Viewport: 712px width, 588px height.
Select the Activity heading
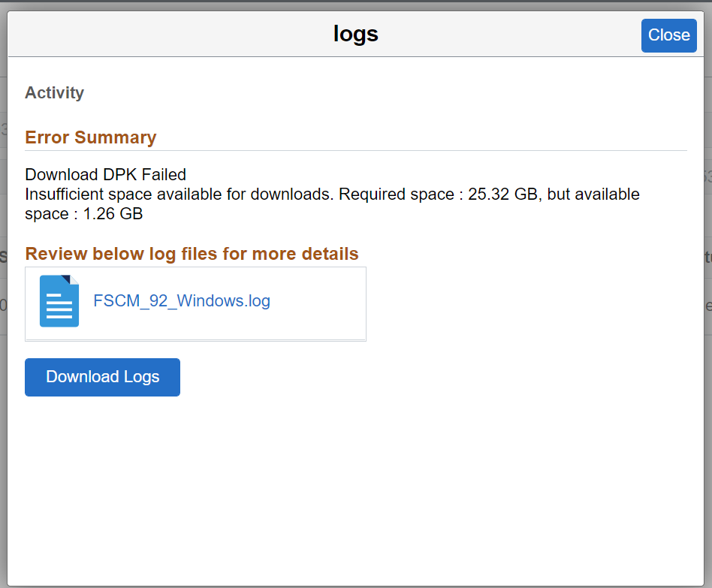[x=54, y=93]
